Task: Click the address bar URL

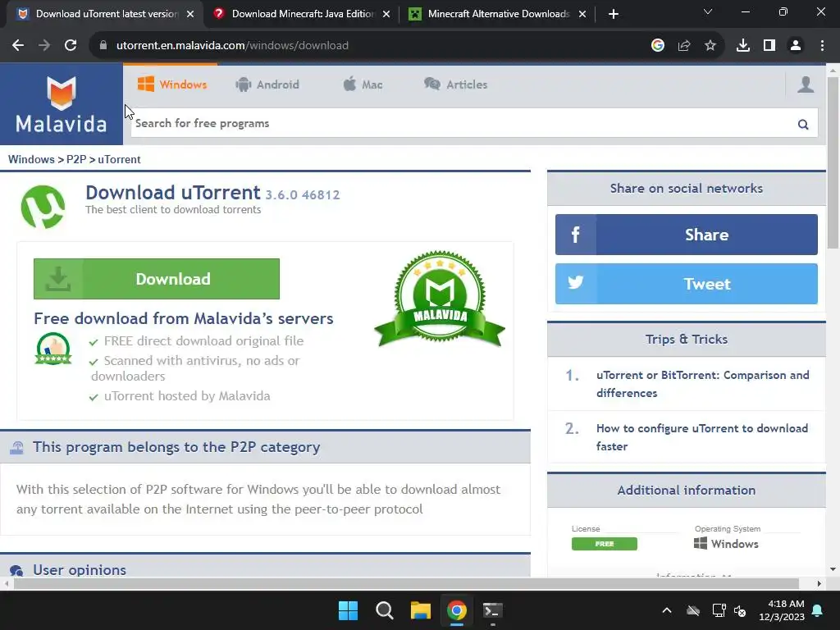Action: tap(232, 46)
